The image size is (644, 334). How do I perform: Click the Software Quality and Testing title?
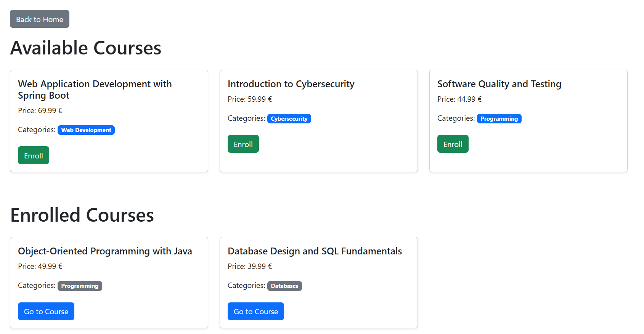click(x=499, y=84)
